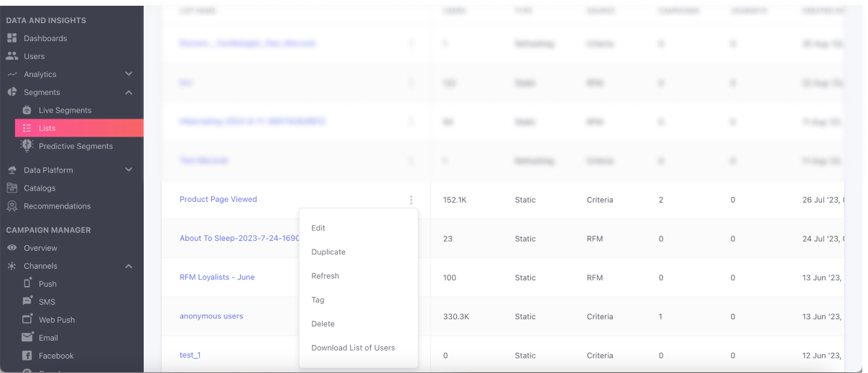
Task: Click the Data Platform icon
Action: (x=11, y=170)
